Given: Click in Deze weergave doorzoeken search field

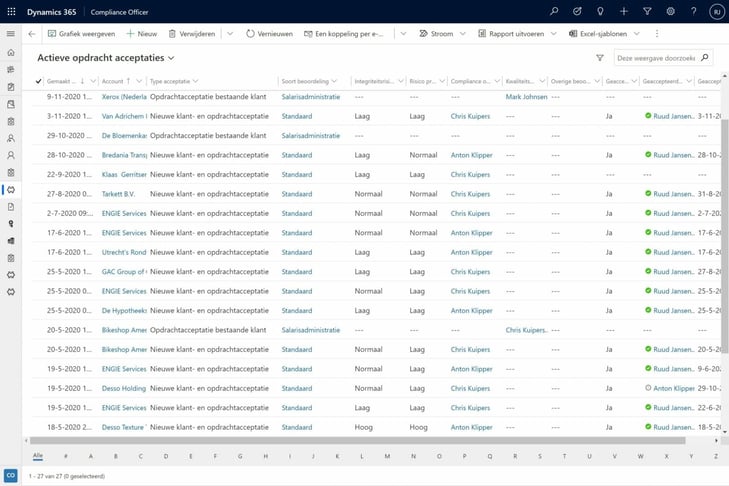Looking at the screenshot, I should (656, 58).
